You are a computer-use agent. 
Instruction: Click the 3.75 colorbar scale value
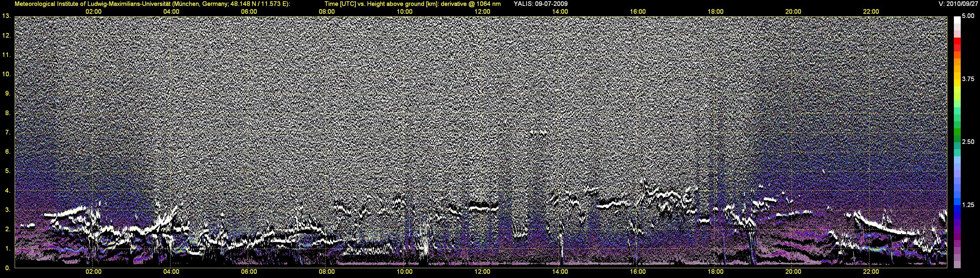[968, 79]
